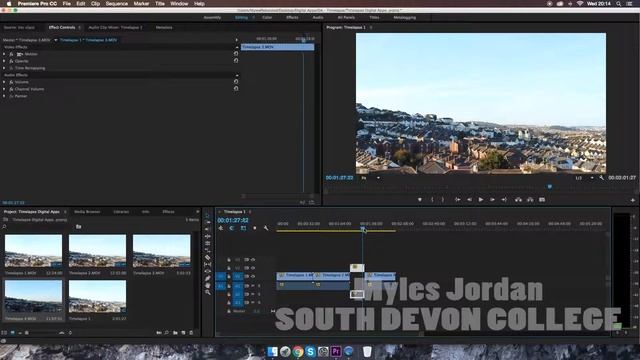The image size is (640, 360).
Task: Select the Zoom tool magnifier
Action: (x=207, y=292)
